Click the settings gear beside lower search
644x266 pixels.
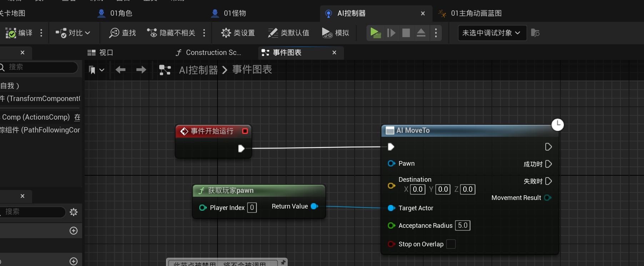tap(74, 212)
